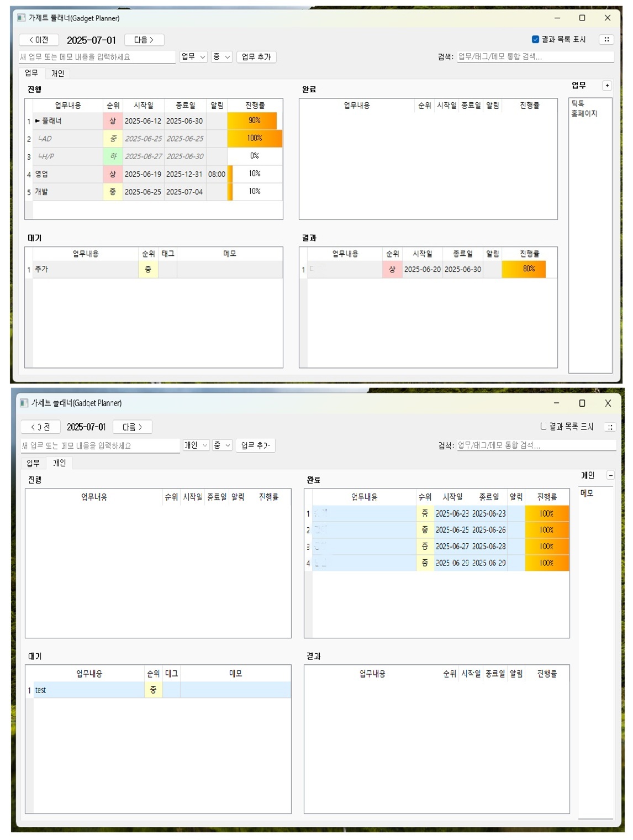Open the 중 priority dropdown in the upper window
The image size is (633, 840).
tap(221, 57)
